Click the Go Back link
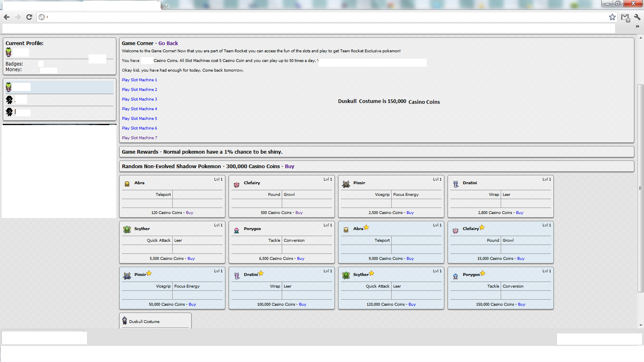Screen dimensions: 644x362 coord(168,43)
